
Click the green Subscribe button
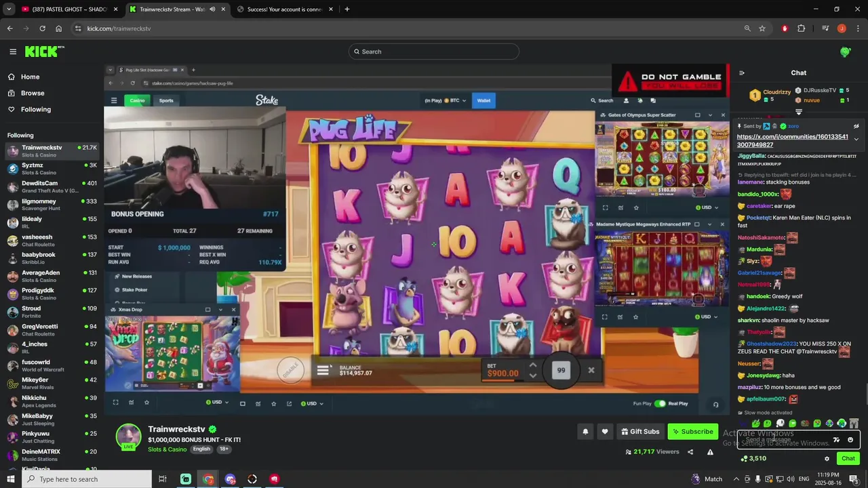(x=692, y=432)
